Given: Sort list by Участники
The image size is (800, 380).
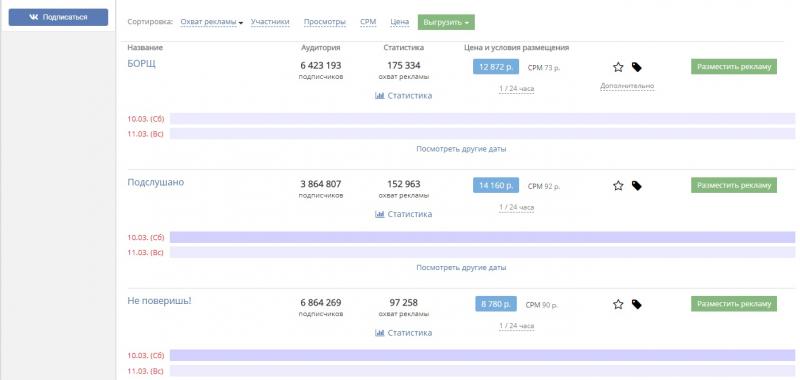Looking at the screenshot, I should [x=270, y=22].
